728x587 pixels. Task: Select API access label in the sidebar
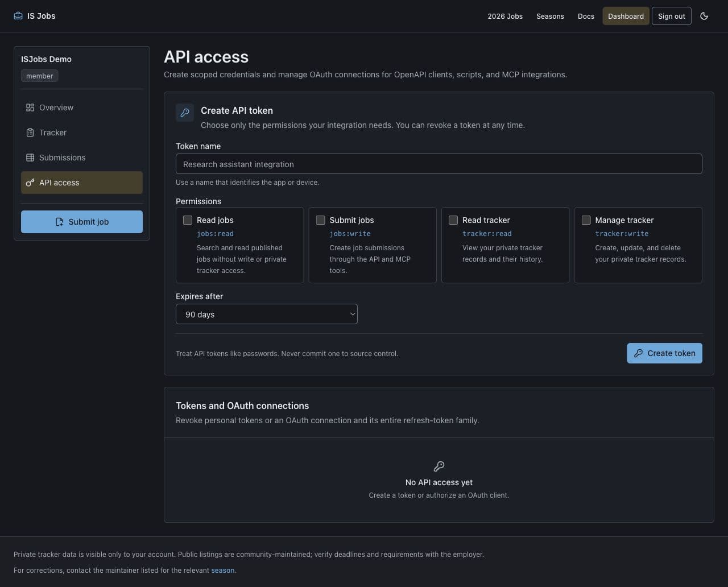pos(59,183)
